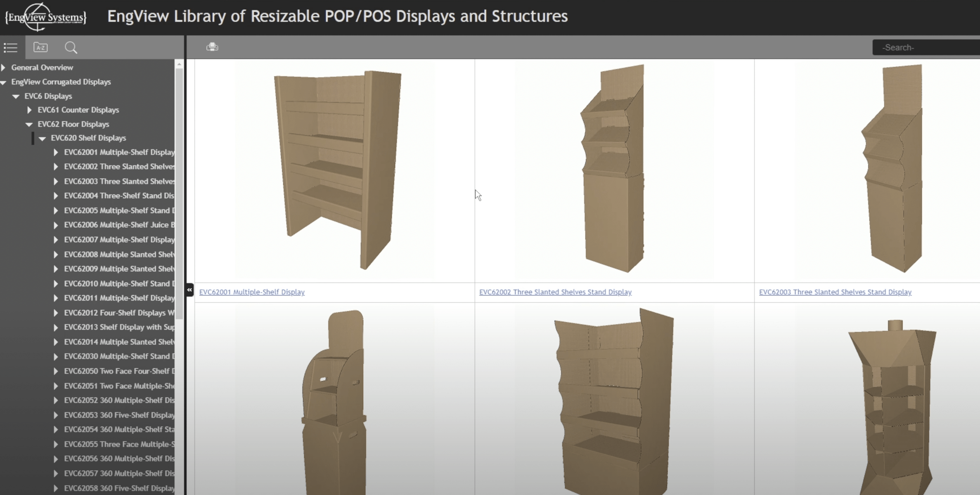This screenshot has width=980, height=495.
Task: Select EVC62007 Multiple-Shelf Display tree entry
Action: point(119,240)
